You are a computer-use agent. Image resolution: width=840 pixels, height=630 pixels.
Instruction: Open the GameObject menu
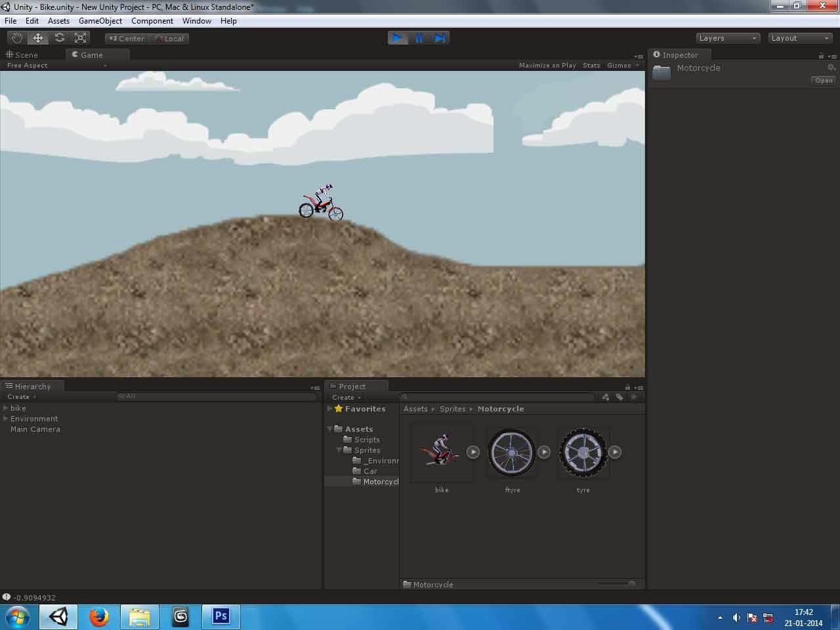point(100,20)
